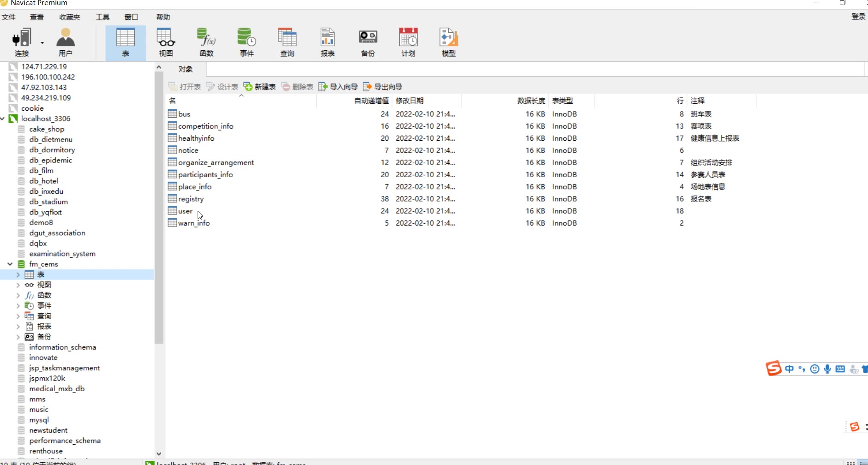Click the Sogou input method logo
Image resolution: width=868 pixels, height=465 pixels.
click(774, 368)
